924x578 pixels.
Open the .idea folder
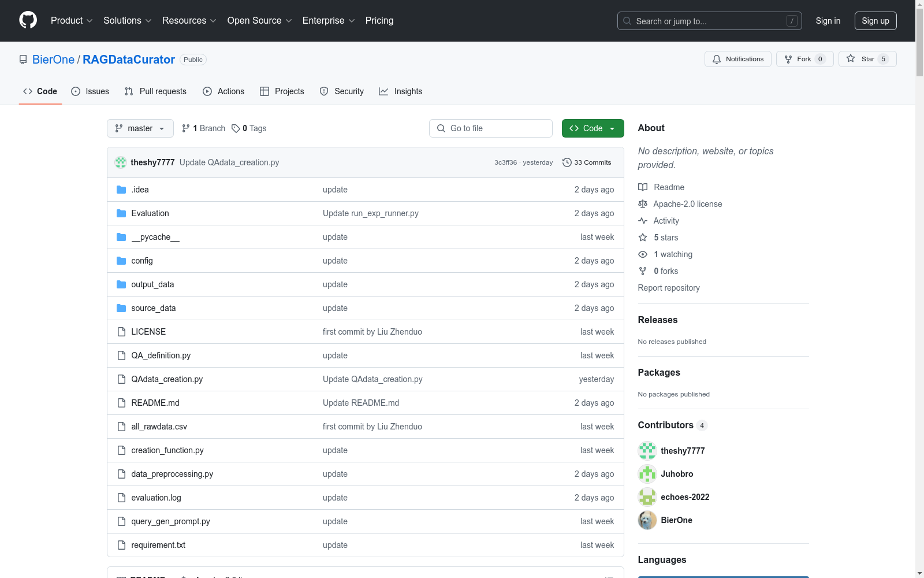coord(140,190)
